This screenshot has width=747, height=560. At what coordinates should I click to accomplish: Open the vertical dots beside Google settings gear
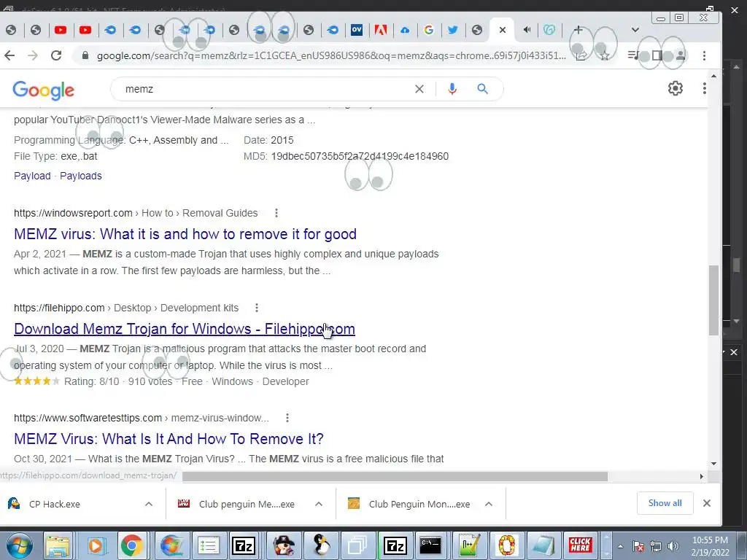(x=705, y=88)
